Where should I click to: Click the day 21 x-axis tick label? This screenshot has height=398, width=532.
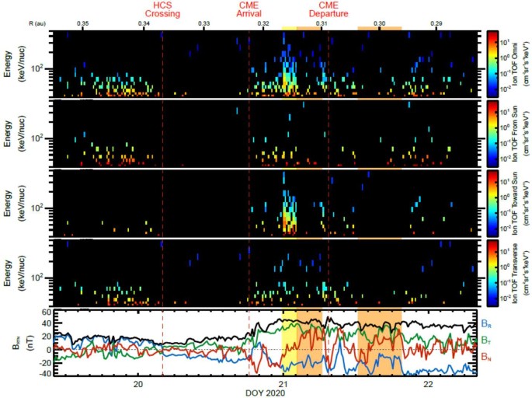click(283, 385)
